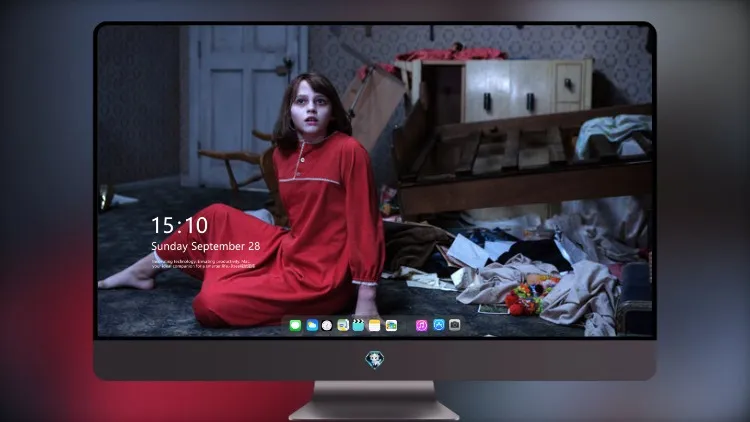Open the movie clapperboard app in the dock

coord(358,326)
